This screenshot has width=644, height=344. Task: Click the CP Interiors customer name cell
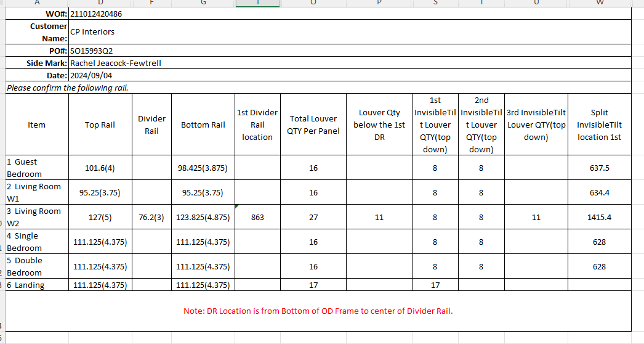coord(92,31)
